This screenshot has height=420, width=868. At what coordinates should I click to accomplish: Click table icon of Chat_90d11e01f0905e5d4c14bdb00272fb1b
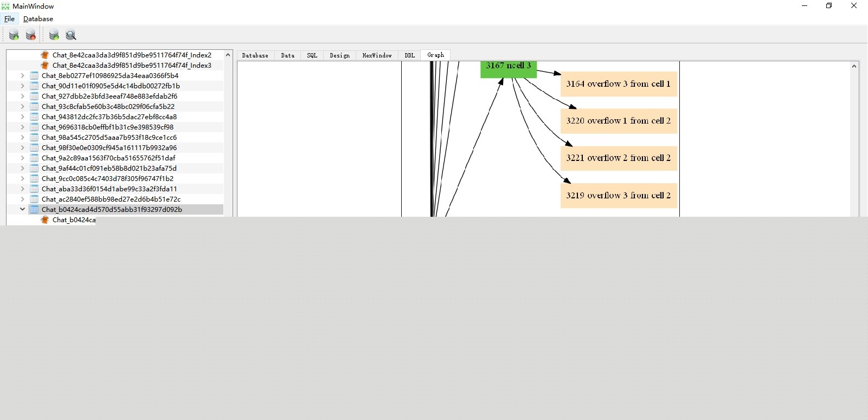click(x=34, y=86)
